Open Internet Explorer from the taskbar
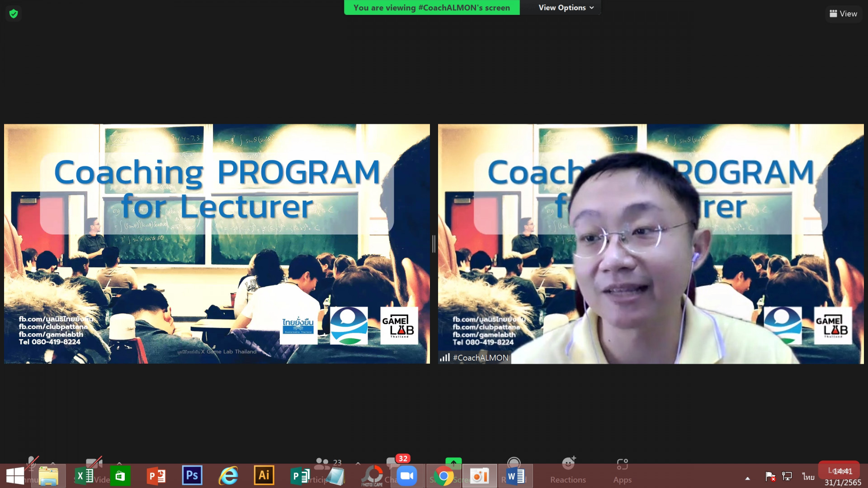Screen dimensions: 868x488 [x=228, y=476]
